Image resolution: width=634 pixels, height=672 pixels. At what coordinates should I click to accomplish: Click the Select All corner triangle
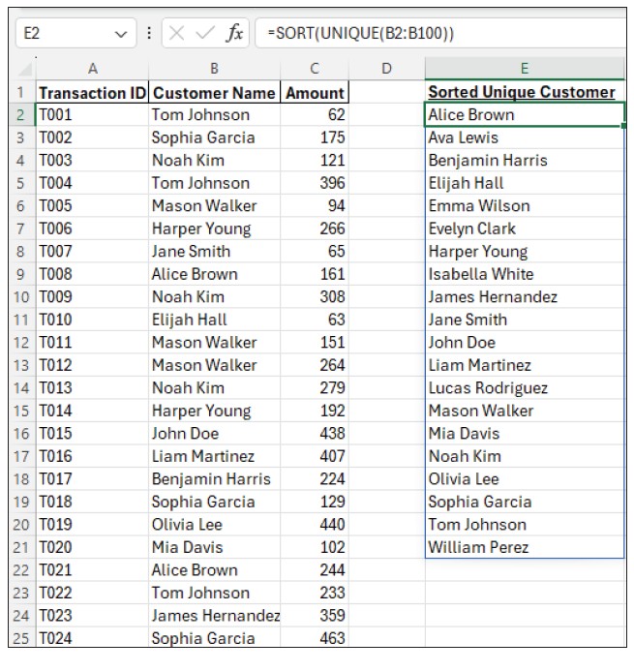tap(24, 69)
